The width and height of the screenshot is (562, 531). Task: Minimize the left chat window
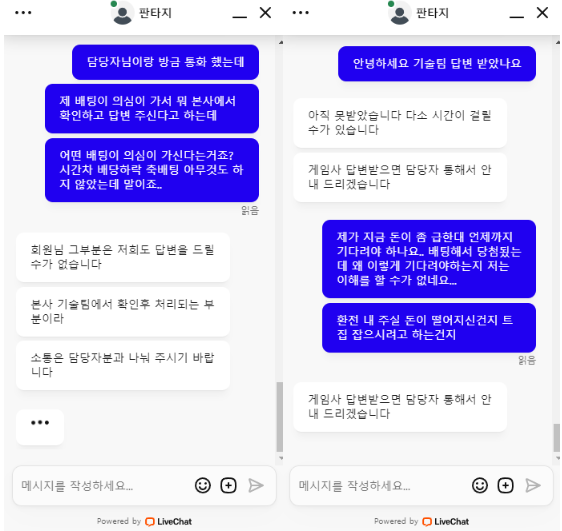tap(239, 16)
